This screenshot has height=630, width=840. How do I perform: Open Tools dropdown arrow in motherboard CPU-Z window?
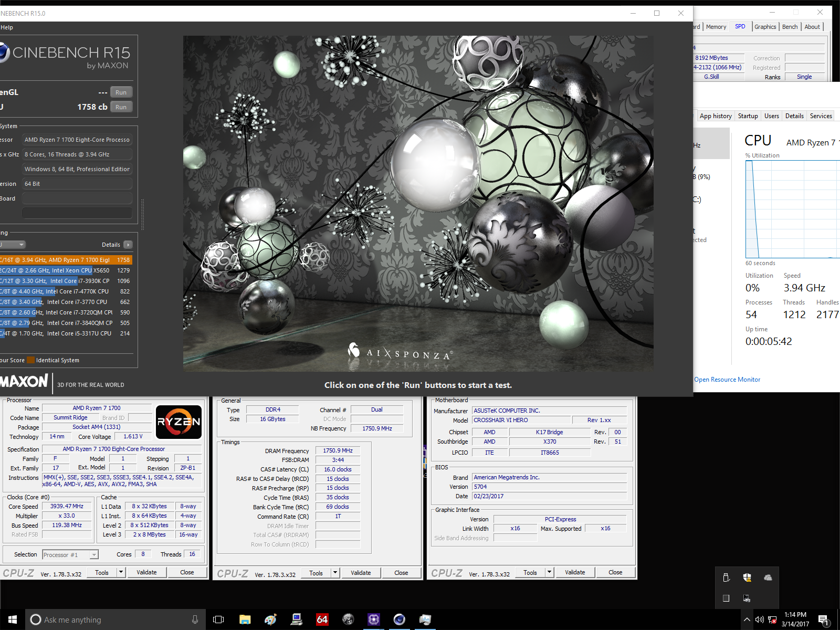click(549, 572)
